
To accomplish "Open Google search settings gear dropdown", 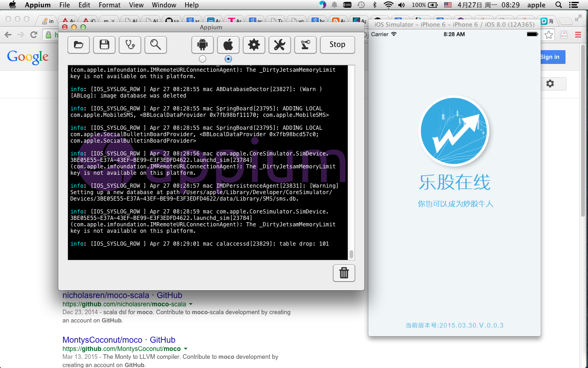I will (550, 84).
